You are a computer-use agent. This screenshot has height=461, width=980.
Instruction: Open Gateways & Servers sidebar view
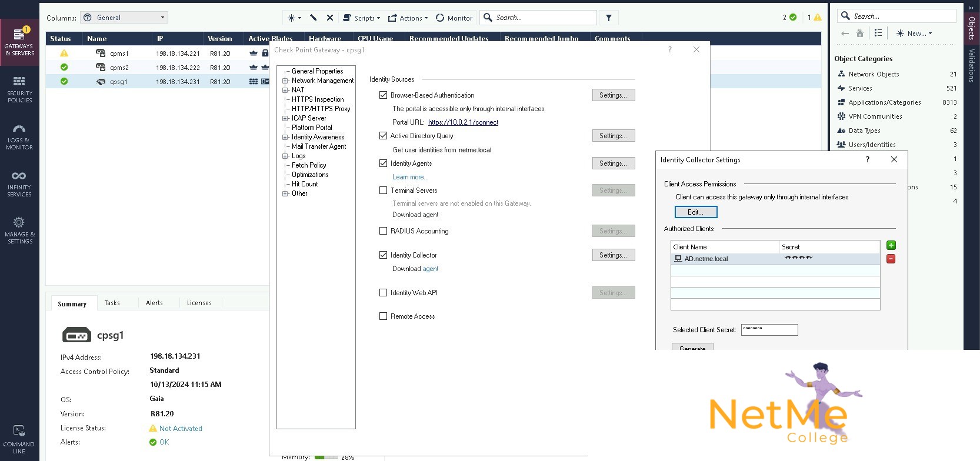pyautogui.click(x=19, y=41)
